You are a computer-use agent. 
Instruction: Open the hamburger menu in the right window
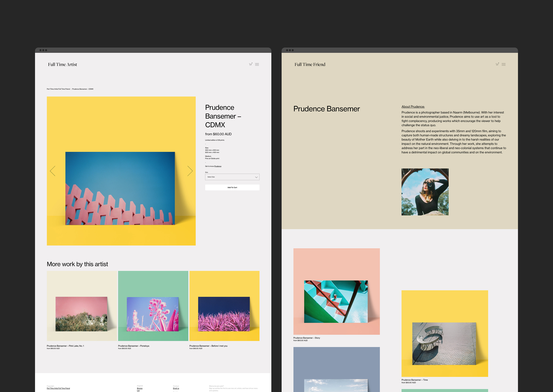pyautogui.click(x=503, y=64)
